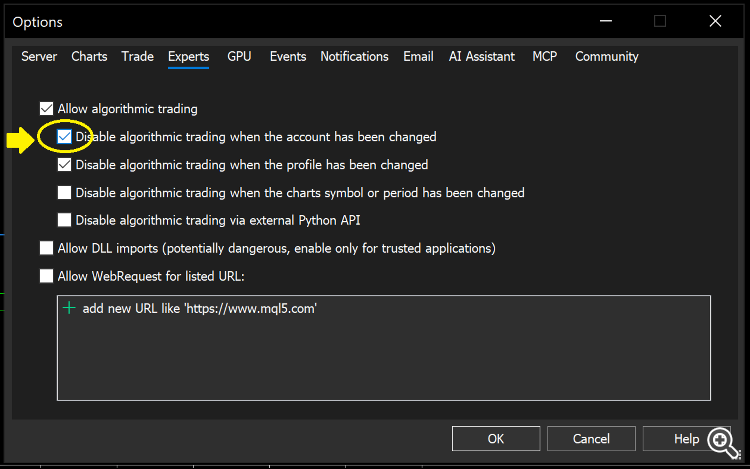Enable disable trading when charts symbol or period changed
Screen dimensions: 750x469
click(x=64, y=193)
